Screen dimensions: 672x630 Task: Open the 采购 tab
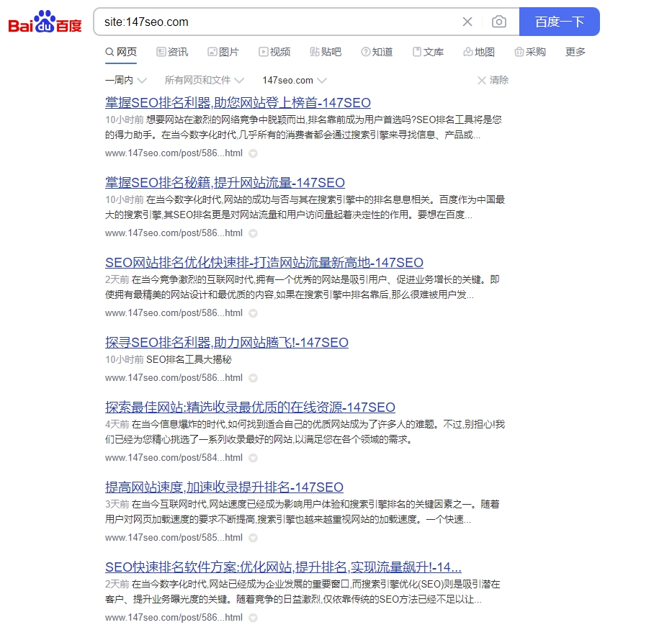(530, 52)
